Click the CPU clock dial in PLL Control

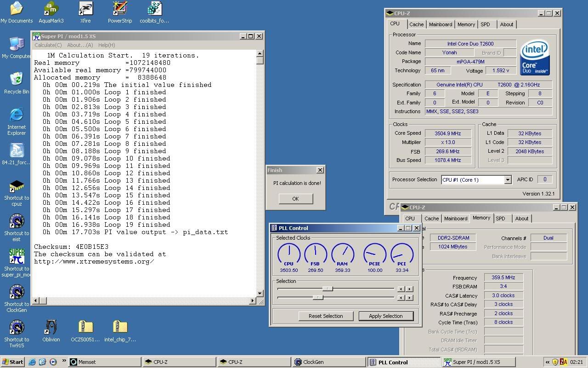pyautogui.click(x=289, y=254)
